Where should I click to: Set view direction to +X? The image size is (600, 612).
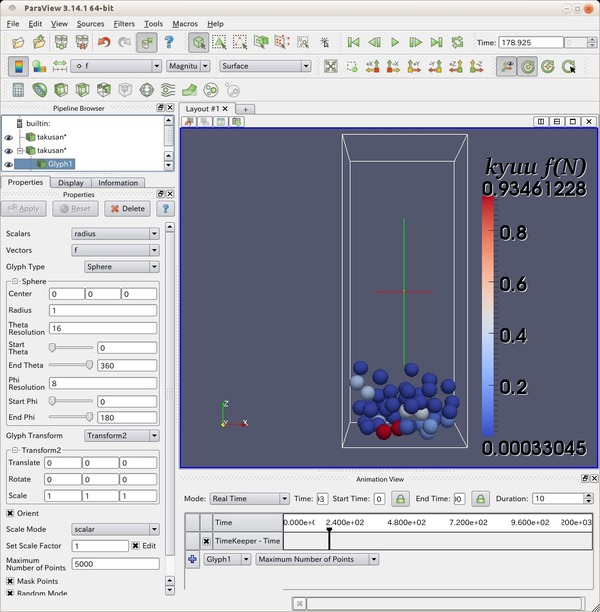[x=373, y=66]
